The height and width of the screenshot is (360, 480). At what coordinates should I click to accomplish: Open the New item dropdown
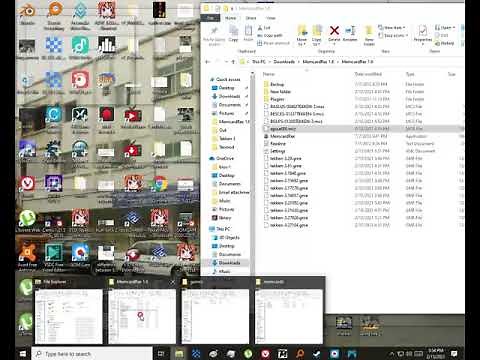pos(392,28)
